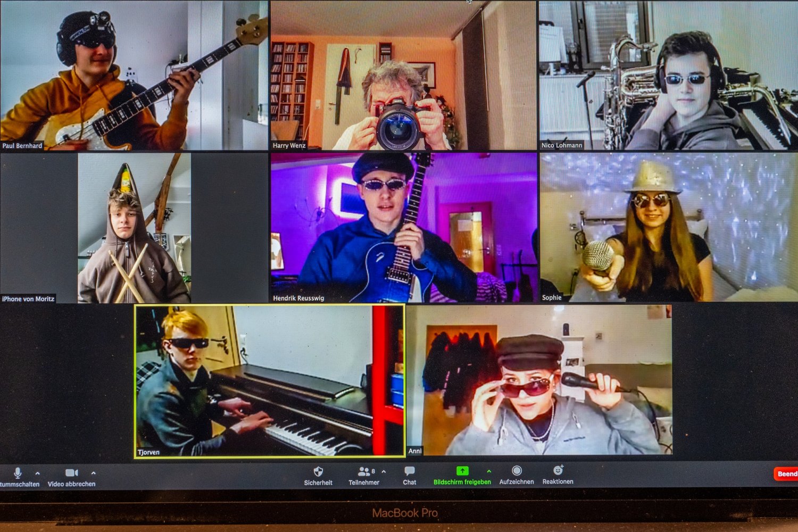Click the 'iPhone von Moritz' name label
This screenshot has width=798, height=532.
coord(28,299)
